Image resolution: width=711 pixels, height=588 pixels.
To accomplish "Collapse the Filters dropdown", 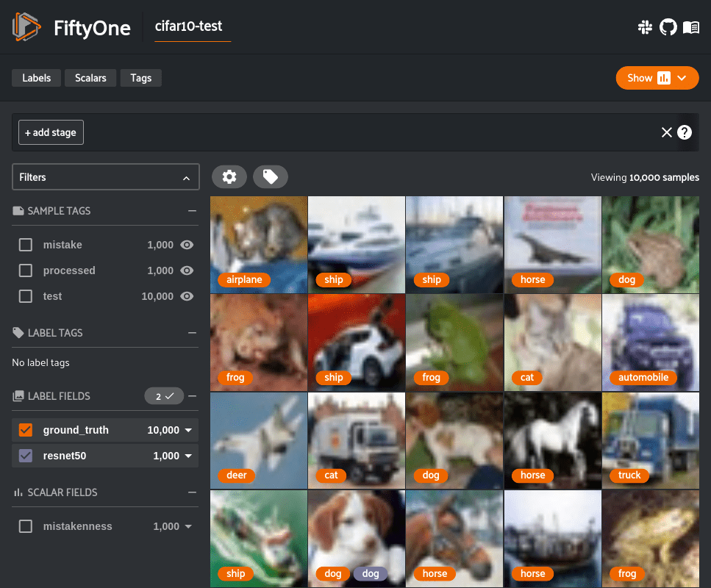I will tap(186, 178).
